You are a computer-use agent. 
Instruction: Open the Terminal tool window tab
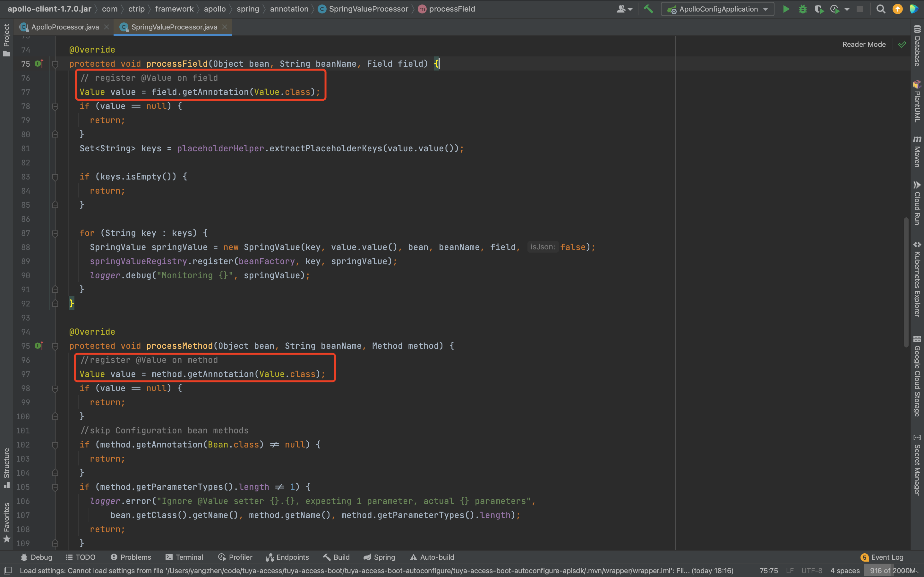184,557
